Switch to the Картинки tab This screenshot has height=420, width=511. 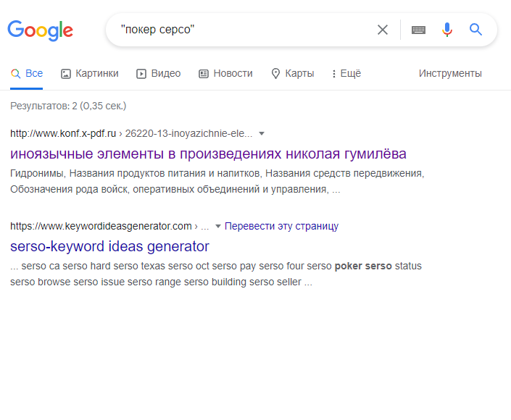[90, 74]
